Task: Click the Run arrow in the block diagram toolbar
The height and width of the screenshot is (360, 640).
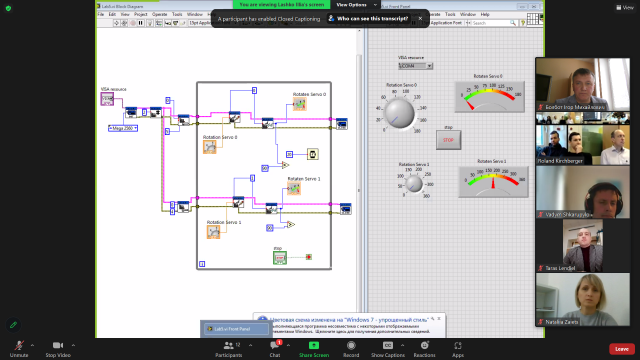Action: coord(116,23)
